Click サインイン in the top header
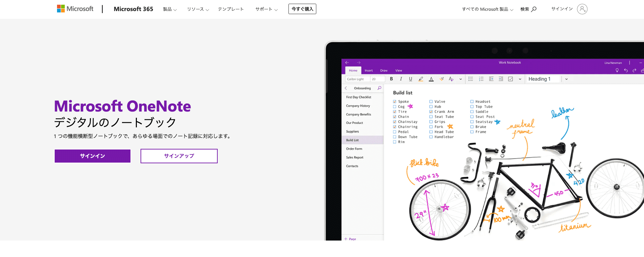 562,9
